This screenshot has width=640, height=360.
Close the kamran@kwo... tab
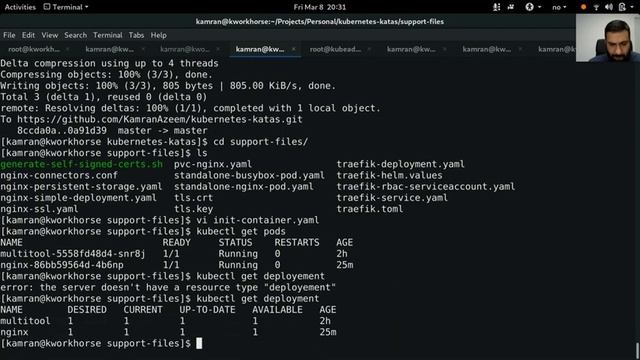point(218,49)
